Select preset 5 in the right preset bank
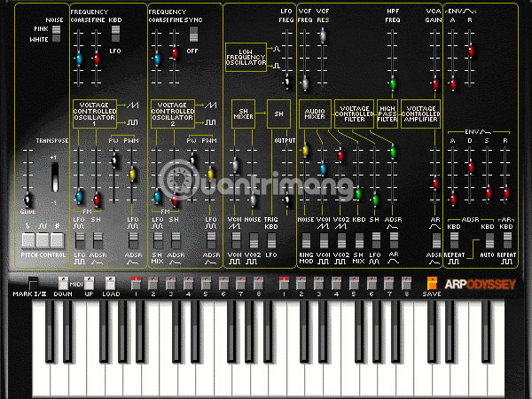This screenshot has height=399, width=532. pyautogui.click(x=354, y=283)
